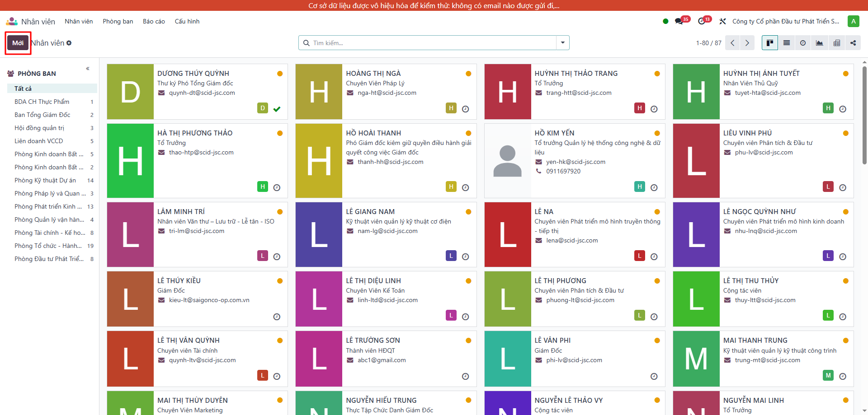Click activity check mark on DƯƠNG THÚY QUỲNH card
868x415 pixels.
[x=277, y=109]
